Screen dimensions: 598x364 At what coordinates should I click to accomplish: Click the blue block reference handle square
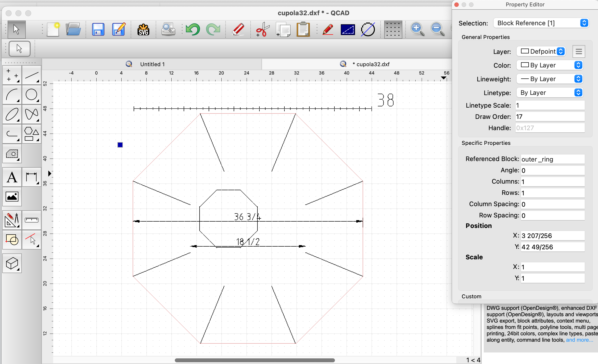coord(120,145)
